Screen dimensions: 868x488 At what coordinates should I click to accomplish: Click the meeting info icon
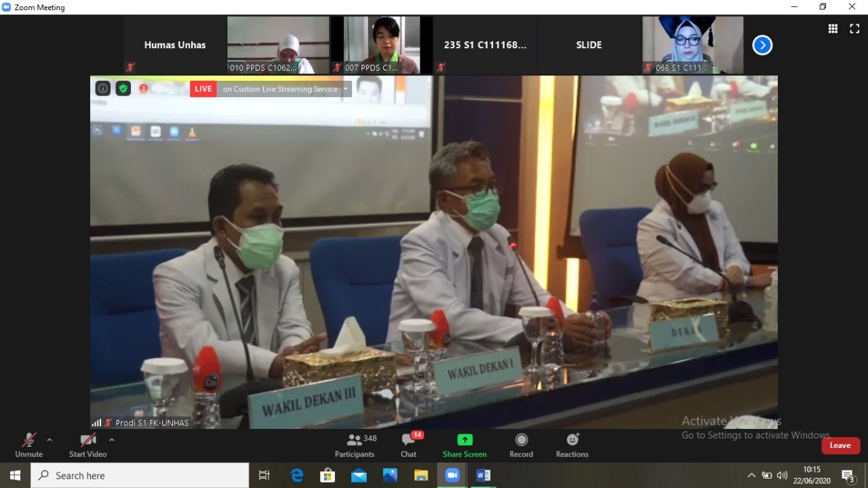[102, 88]
